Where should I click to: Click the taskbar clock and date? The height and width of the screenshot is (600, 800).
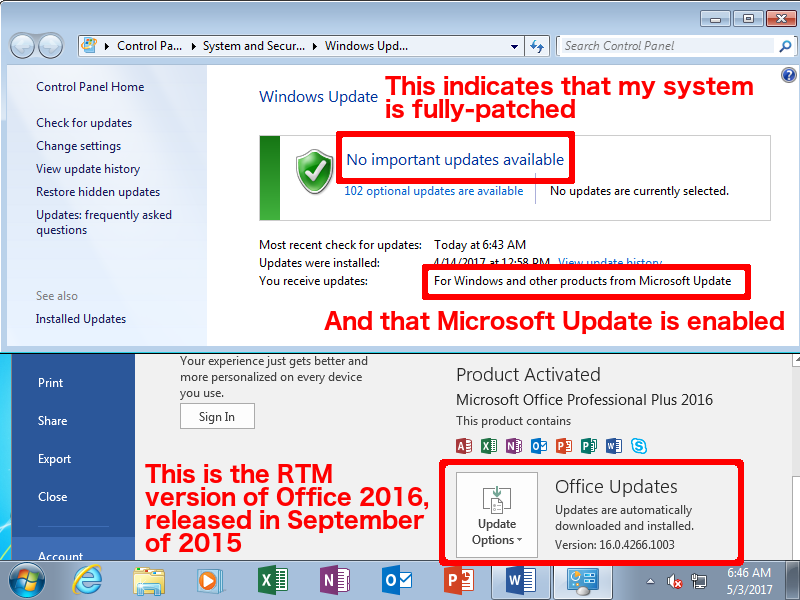point(749,581)
